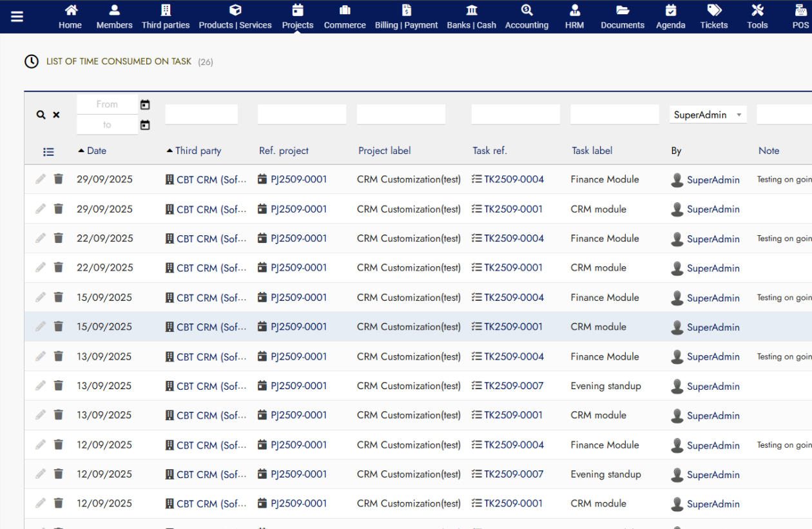812x529 pixels.
Task: Open the Projects menu
Action: click(298, 17)
